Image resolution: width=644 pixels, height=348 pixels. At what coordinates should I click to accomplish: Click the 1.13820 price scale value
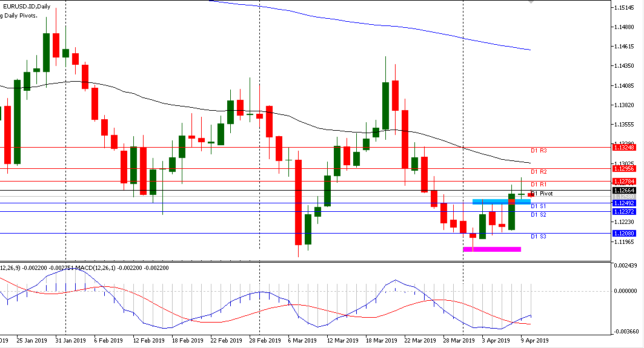[x=624, y=105]
